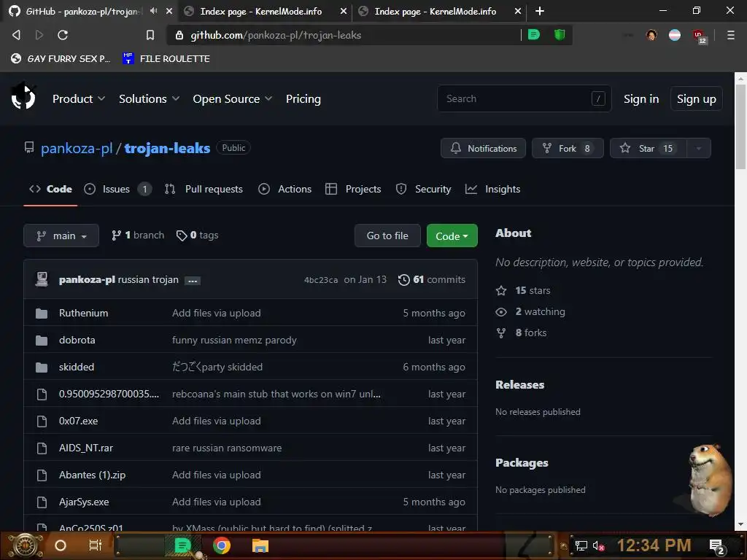Click the green speech bubble extension icon
The height and width of the screenshot is (560, 747).
pyautogui.click(x=534, y=35)
